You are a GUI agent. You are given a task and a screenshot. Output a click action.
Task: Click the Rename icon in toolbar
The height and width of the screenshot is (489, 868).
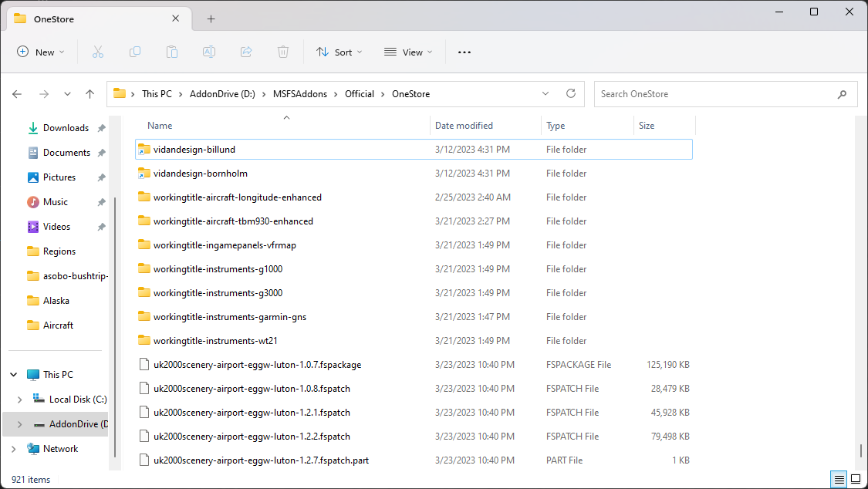pos(209,52)
